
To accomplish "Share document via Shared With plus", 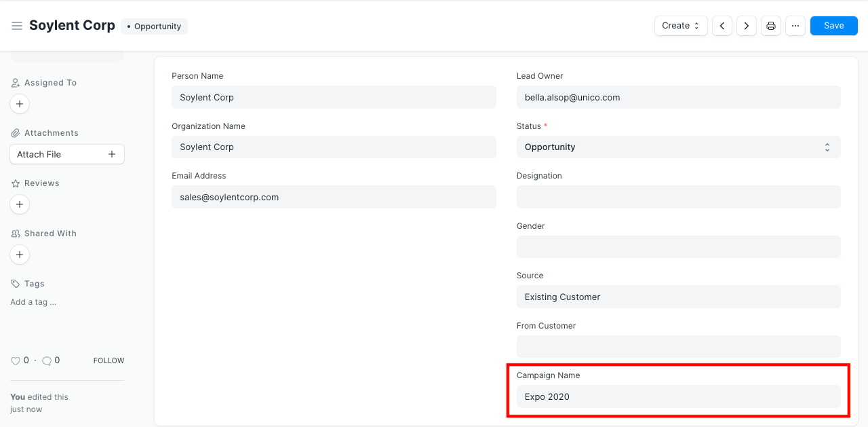I will [20, 255].
